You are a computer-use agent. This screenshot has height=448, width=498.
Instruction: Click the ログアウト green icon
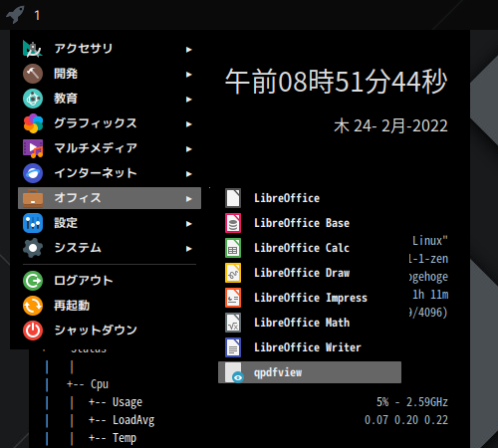[33, 281]
